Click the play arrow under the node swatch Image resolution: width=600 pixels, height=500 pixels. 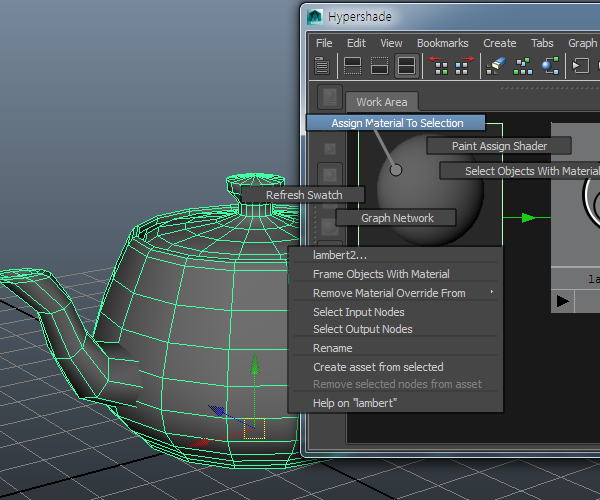(x=563, y=300)
